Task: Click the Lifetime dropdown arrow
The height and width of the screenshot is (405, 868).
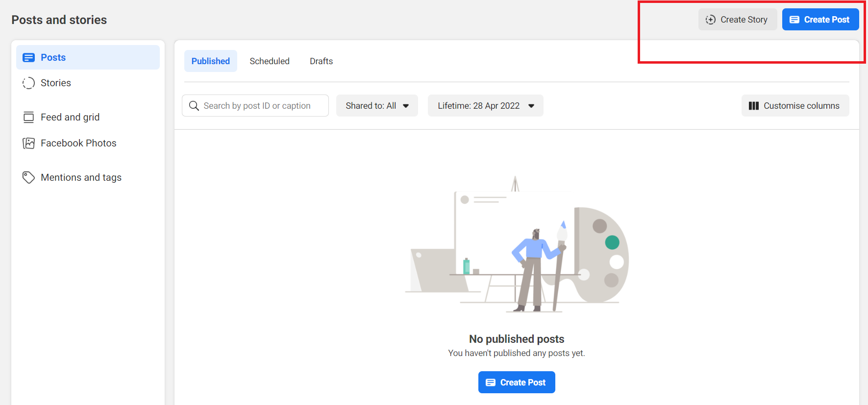Action: click(x=531, y=106)
